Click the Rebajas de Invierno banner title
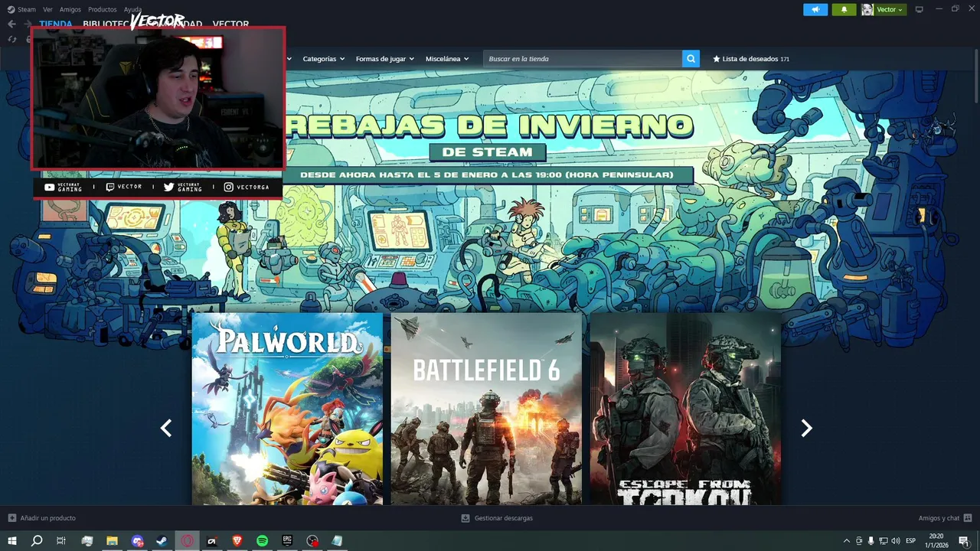The width and height of the screenshot is (980, 551). pyautogui.click(x=488, y=126)
